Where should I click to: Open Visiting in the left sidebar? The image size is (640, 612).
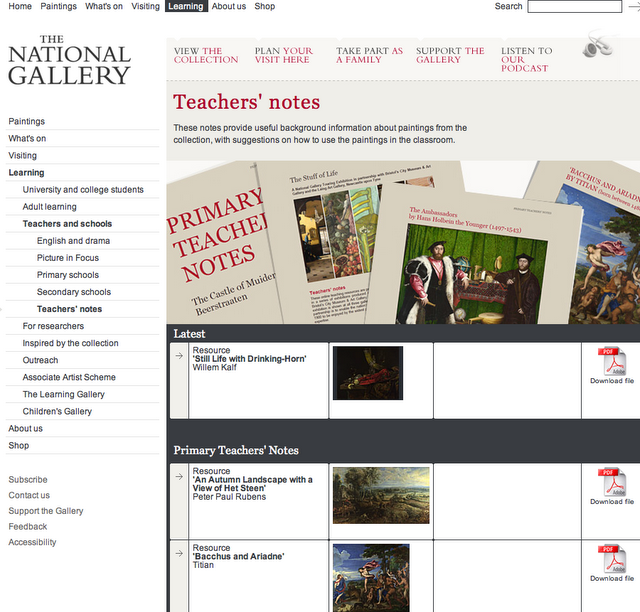pos(22,156)
